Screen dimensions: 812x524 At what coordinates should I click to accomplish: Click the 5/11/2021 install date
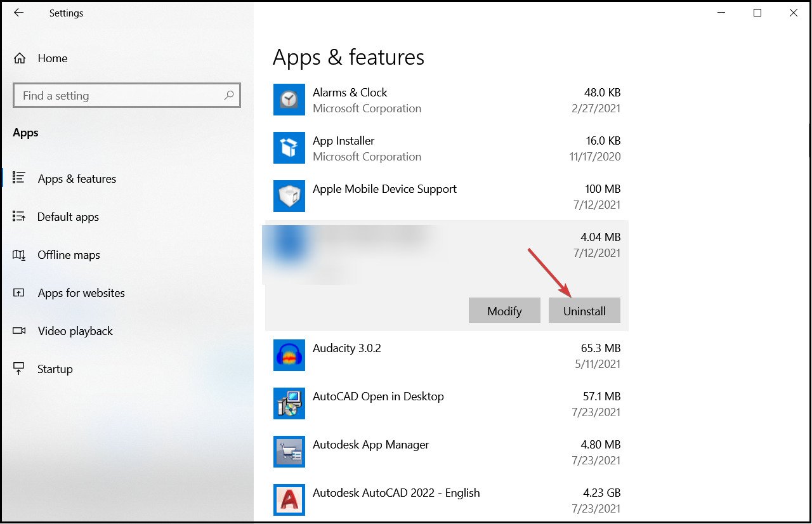597,364
